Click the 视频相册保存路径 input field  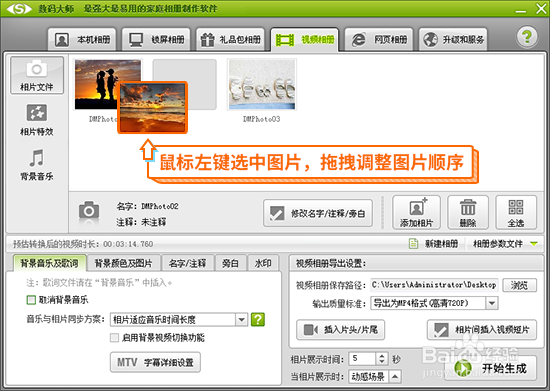[x=434, y=285]
